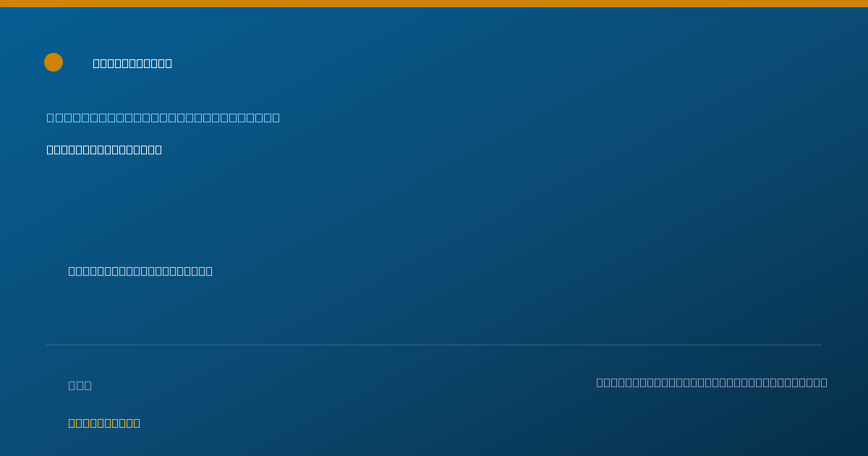
Task: Tap the round orange brand mark in the header
Action: click(54, 62)
